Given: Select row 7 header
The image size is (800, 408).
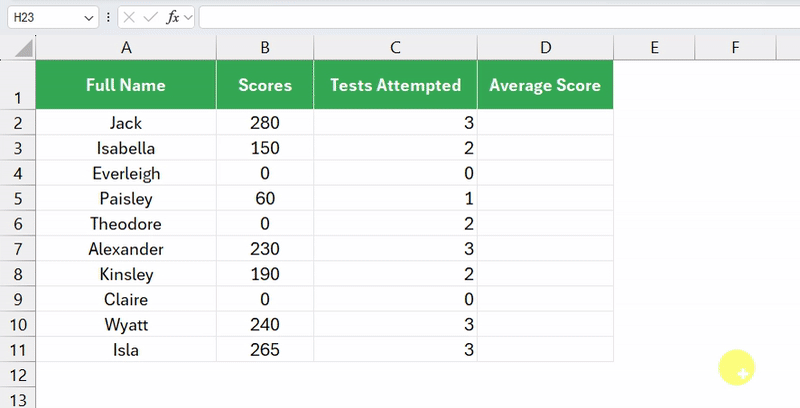Looking at the screenshot, I should (18, 249).
